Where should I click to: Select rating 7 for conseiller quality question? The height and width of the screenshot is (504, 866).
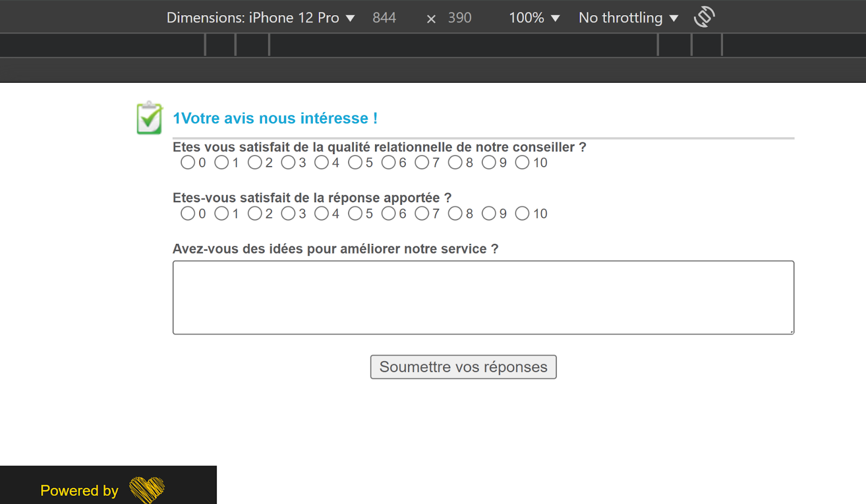(422, 162)
